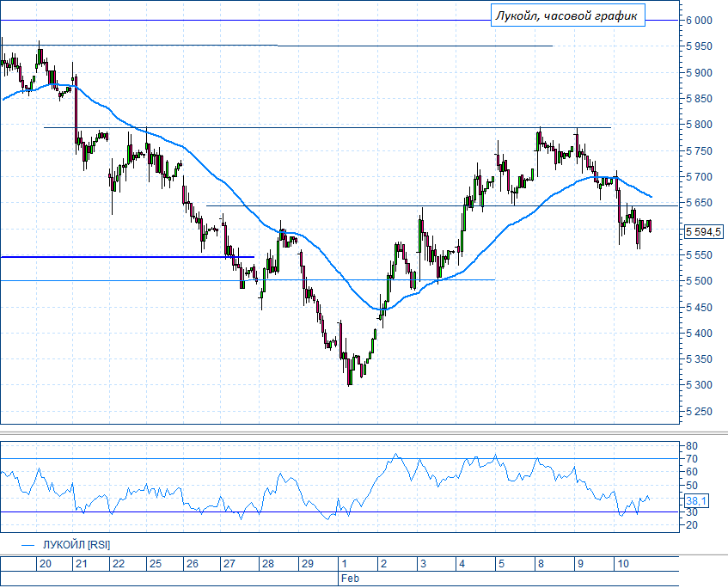Select the 5 500 price axis label
The height and width of the screenshot is (588, 728).
(x=700, y=281)
